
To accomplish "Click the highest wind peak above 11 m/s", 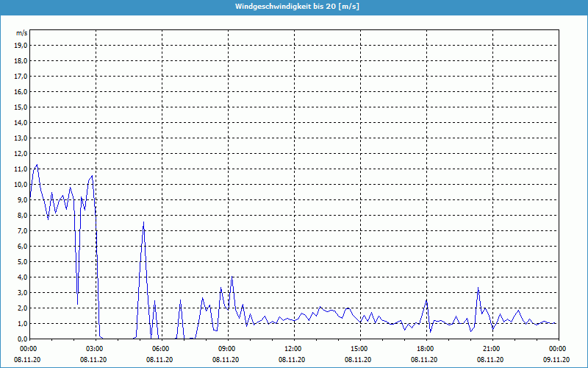I will (x=37, y=166).
